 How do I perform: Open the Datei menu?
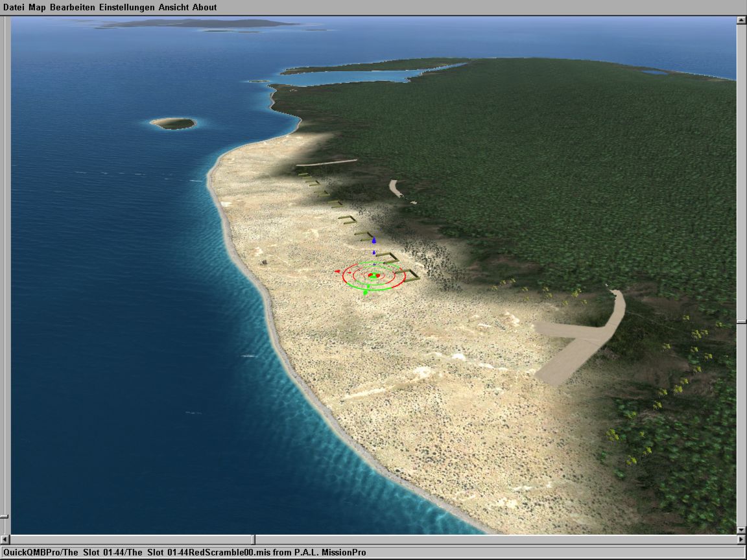point(14,7)
